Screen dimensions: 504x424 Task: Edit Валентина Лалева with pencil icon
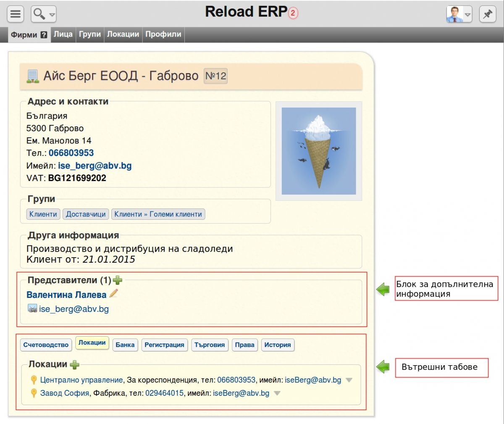[113, 294]
